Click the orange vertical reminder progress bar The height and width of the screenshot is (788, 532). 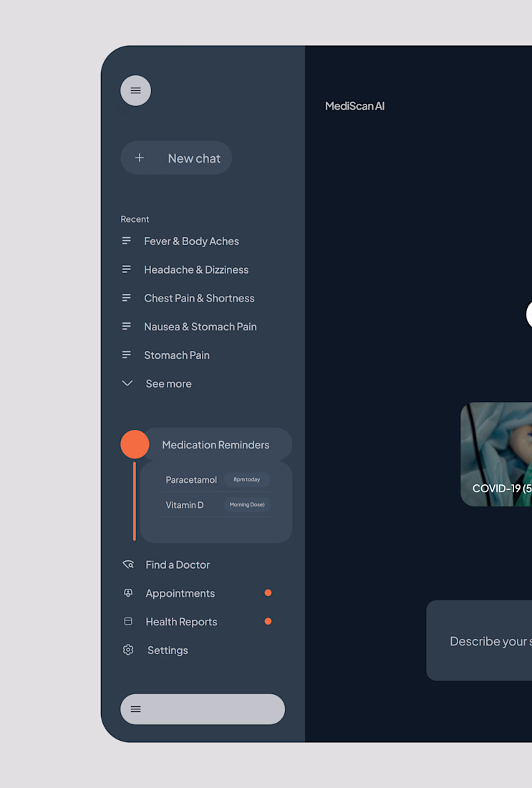pyautogui.click(x=135, y=501)
